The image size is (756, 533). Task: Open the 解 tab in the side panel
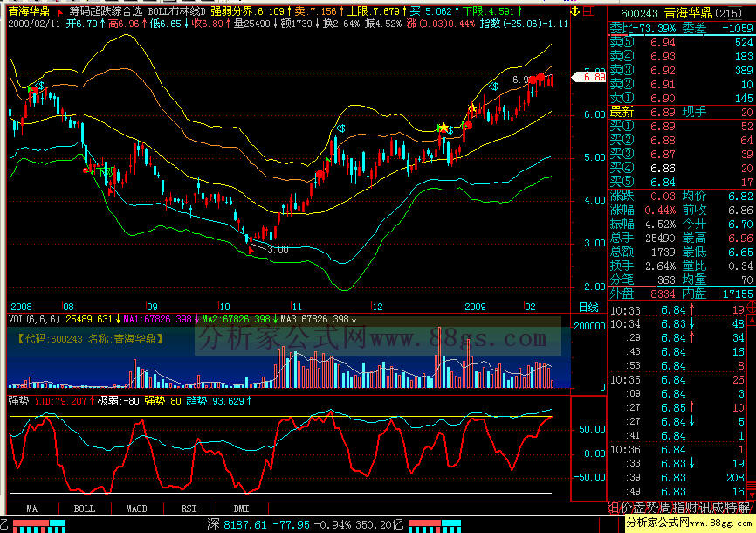tap(744, 508)
